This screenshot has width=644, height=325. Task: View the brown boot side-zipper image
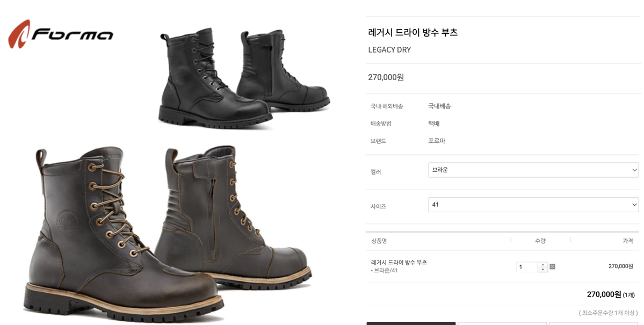[233, 217]
